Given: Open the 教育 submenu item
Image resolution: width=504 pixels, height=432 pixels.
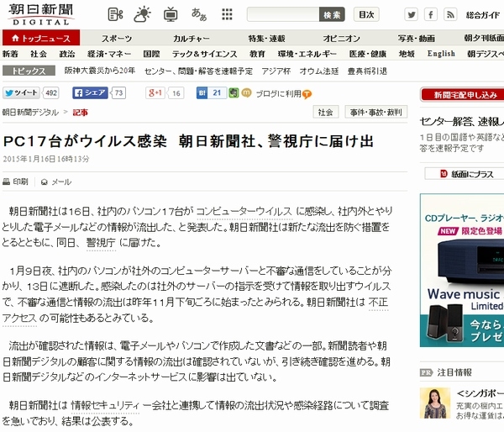Looking at the screenshot, I should 258,54.
